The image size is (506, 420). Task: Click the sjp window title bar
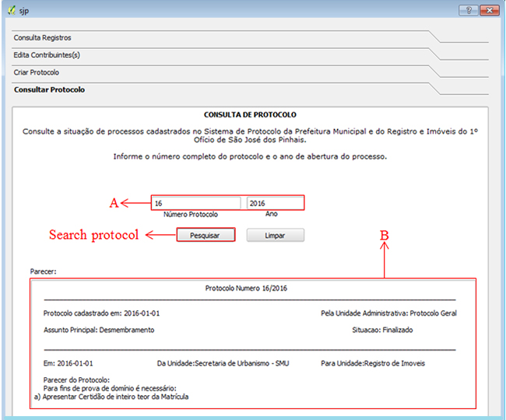(x=234, y=9)
